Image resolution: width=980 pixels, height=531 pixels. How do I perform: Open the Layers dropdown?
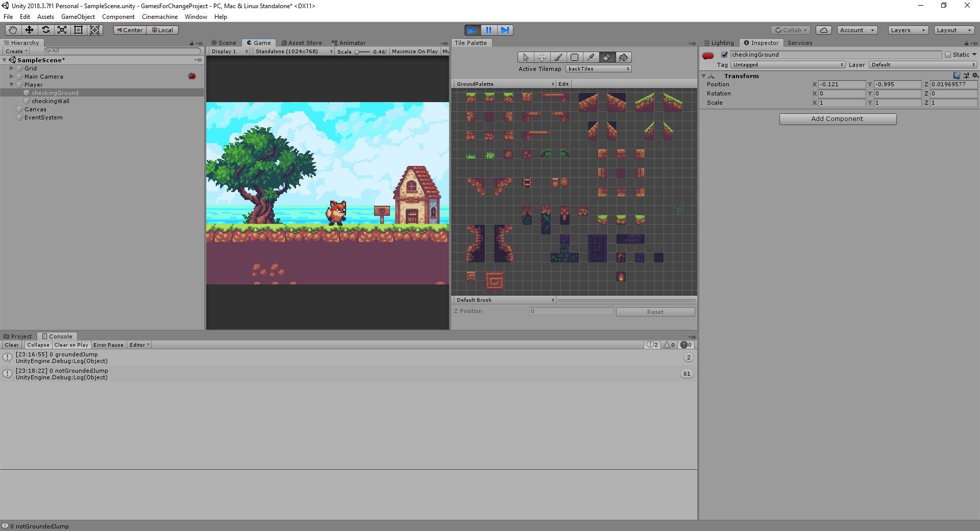pyautogui.click(x=908, y=30)
